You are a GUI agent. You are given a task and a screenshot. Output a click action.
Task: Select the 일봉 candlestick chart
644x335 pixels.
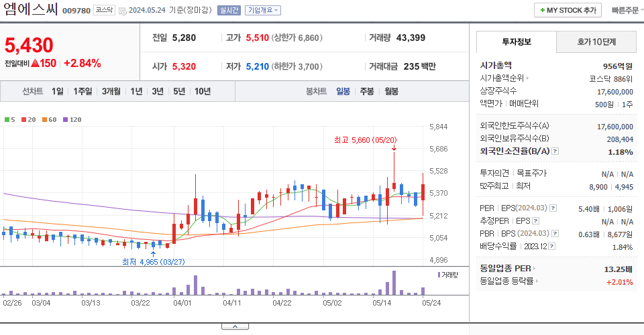(343, 91)
